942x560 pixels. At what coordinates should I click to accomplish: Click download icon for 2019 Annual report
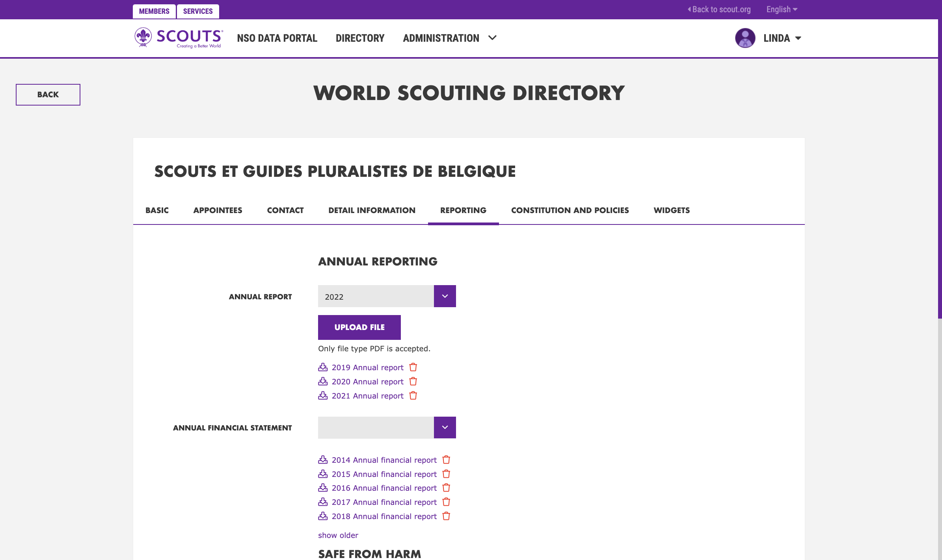coord(323,367)
